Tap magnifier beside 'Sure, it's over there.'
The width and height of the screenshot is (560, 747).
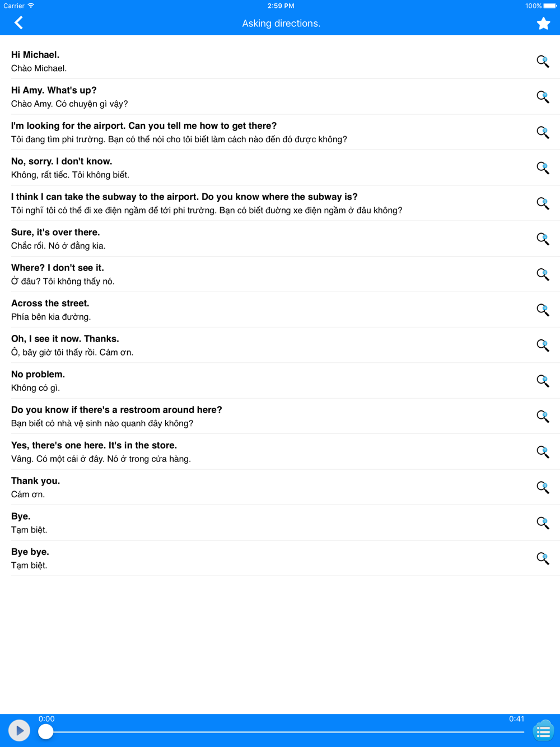coord(543,239)
